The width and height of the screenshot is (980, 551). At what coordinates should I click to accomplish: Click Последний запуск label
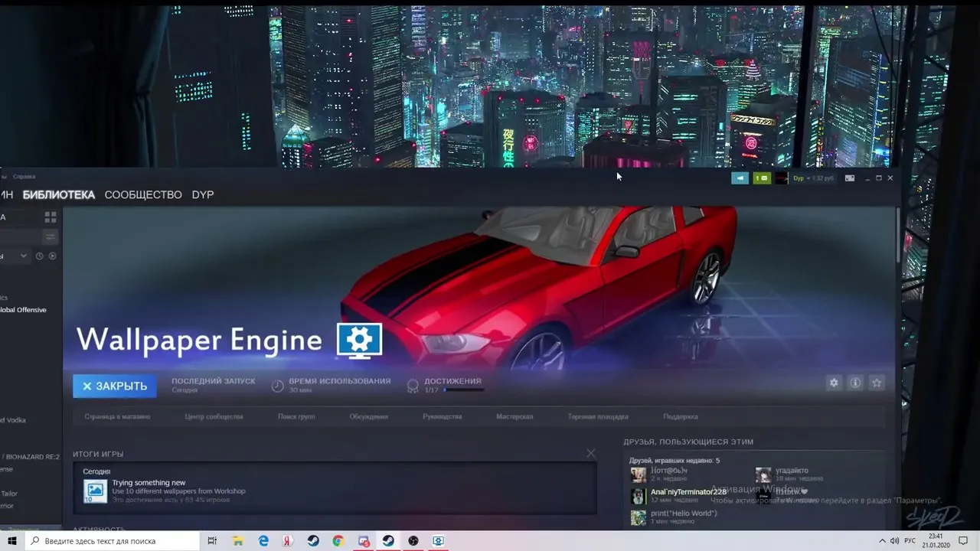pos(214,381)
